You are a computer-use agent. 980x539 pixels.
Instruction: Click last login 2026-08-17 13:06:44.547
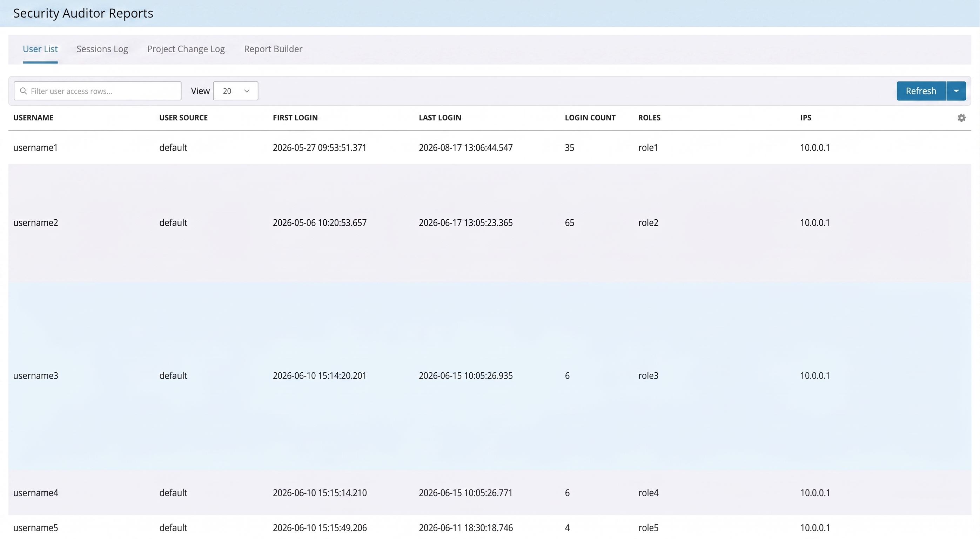[x=466, y=148]
